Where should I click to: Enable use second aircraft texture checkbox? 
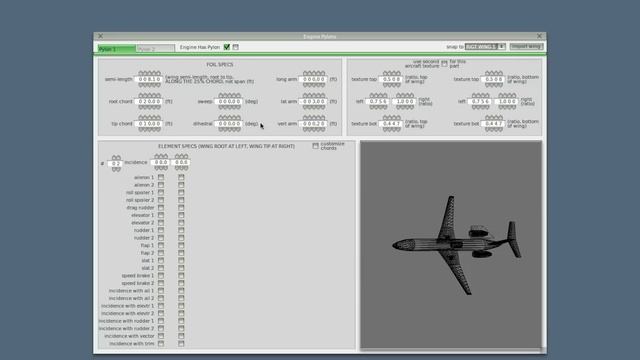(x=444, y=64)
